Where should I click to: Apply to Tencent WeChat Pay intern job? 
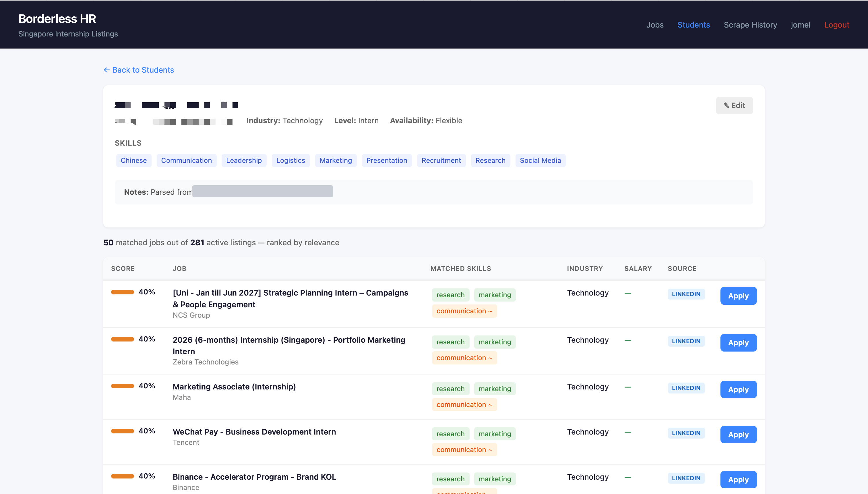click(738, 435)
